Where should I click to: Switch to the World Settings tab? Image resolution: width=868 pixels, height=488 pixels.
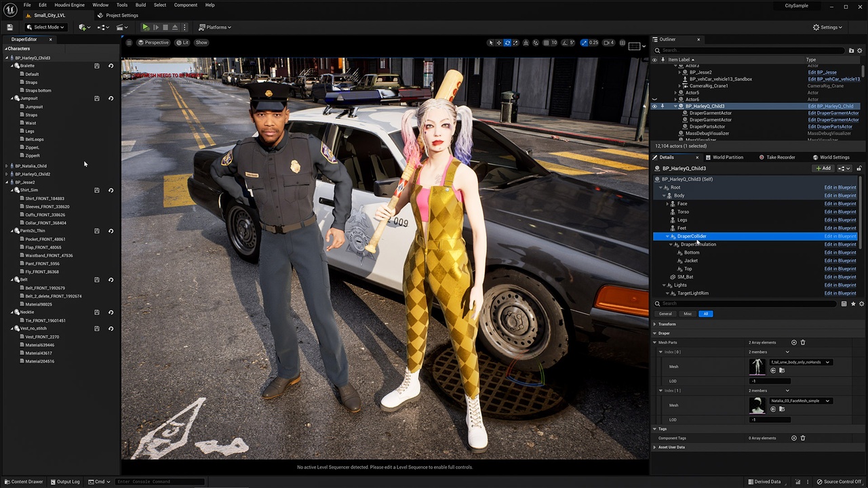point(831,157)
